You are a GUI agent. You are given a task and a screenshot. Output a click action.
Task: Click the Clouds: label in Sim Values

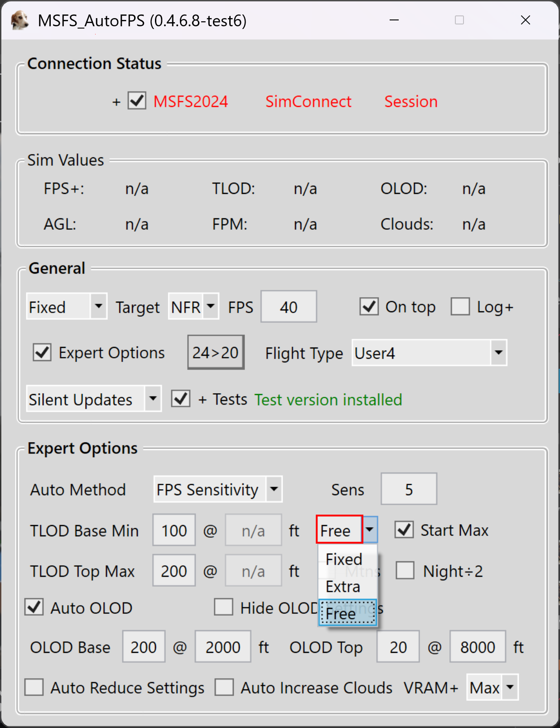(x=407, y=224)
